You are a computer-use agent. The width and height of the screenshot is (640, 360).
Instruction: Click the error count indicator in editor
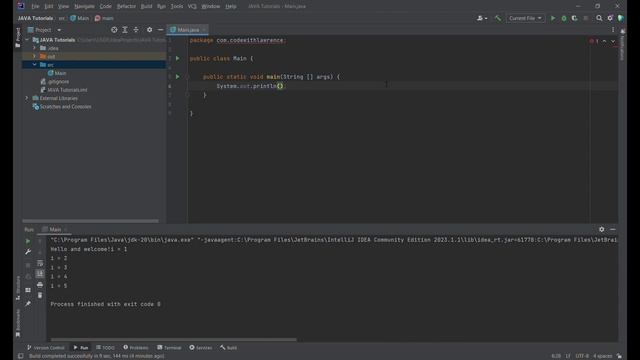[594, 41]
